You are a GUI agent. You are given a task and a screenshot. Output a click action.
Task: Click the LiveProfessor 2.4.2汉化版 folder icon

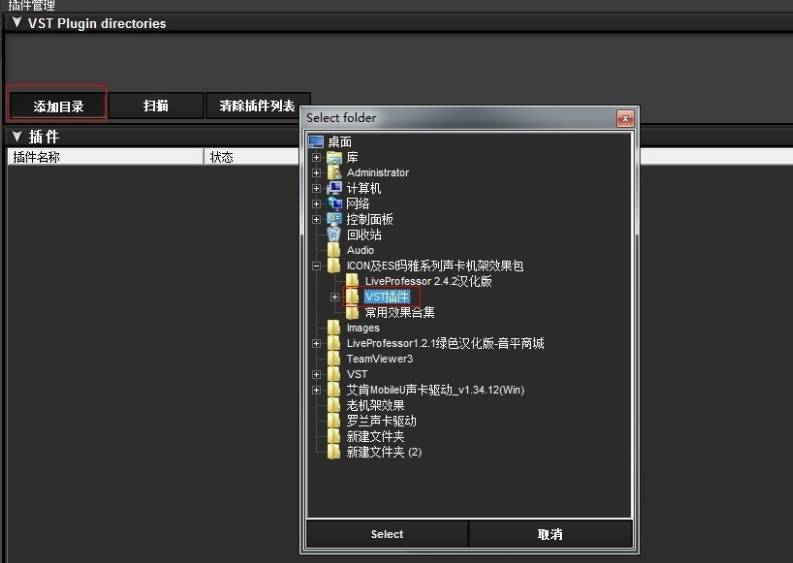(x=353, y=281)
